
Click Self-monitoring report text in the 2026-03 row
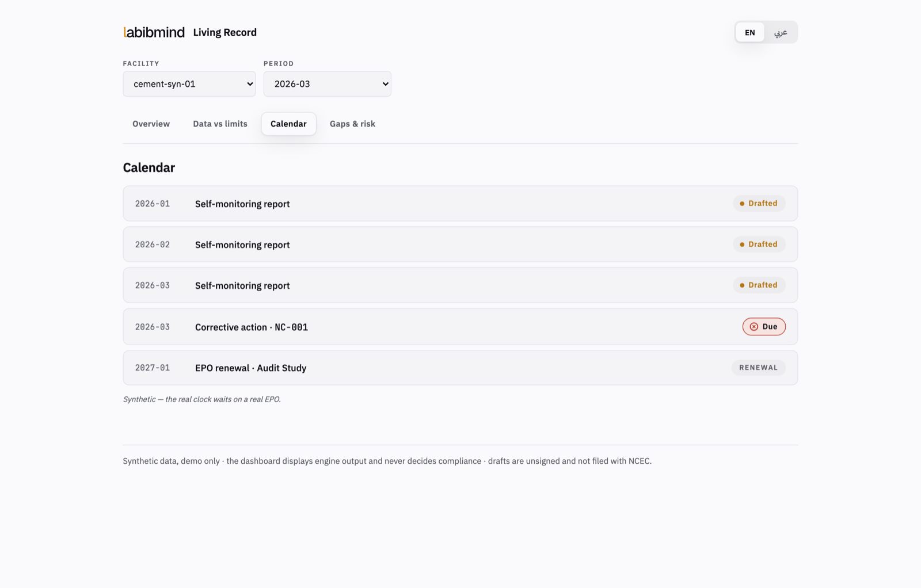point(242,285)
